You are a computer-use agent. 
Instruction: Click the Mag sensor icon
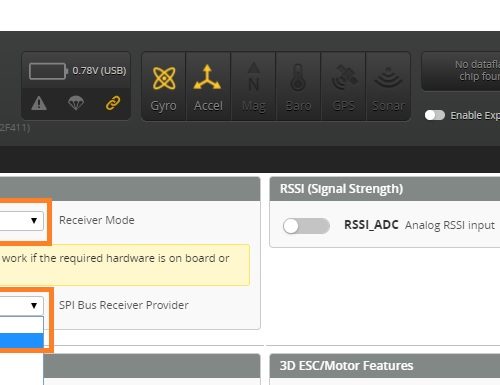click(253, 77)
